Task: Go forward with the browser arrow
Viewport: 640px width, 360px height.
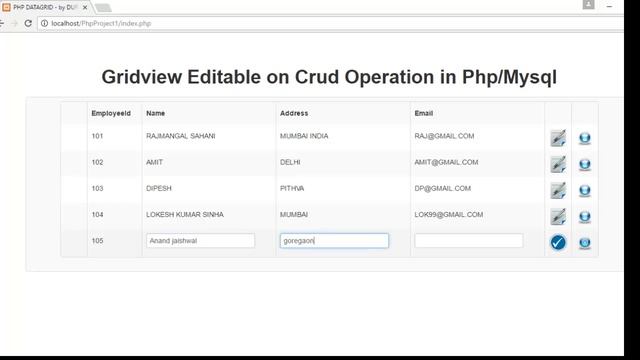Action: pos(14,23)
